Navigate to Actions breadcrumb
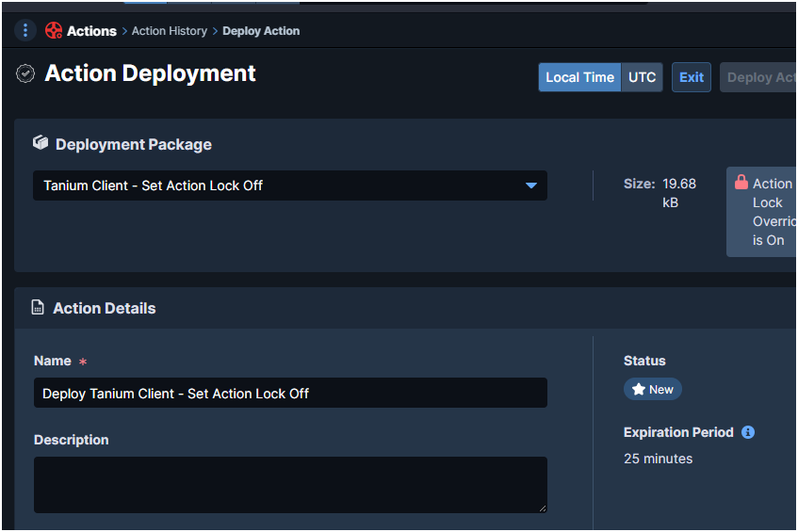 click(91, 31)
